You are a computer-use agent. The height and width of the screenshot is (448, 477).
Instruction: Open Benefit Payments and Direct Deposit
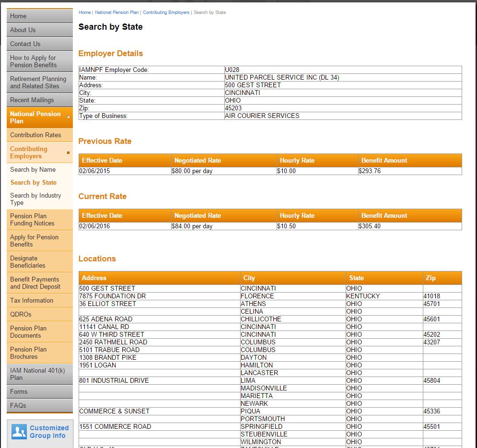coord(40,283)
